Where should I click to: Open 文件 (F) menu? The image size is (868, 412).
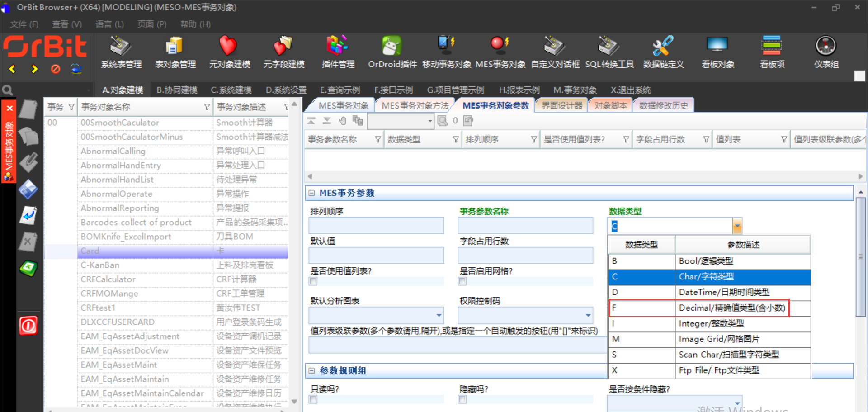[24, 24]
